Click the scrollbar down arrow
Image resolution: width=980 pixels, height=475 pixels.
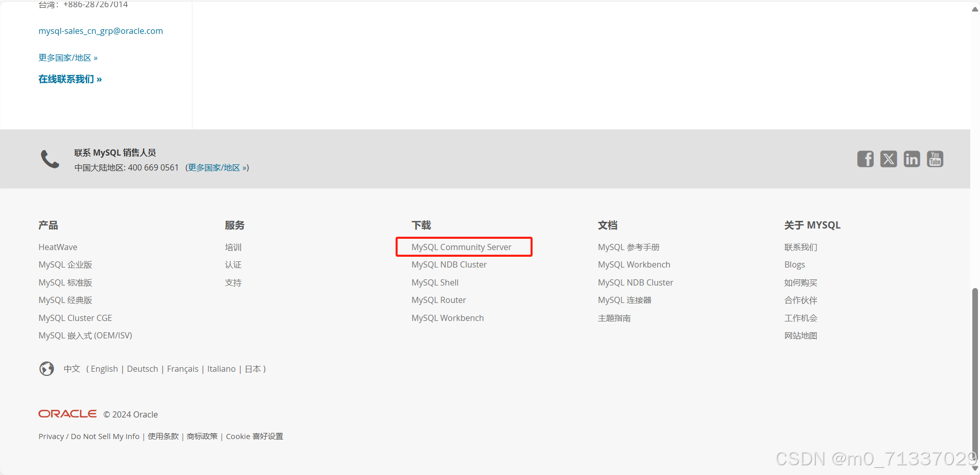(975, 468)
